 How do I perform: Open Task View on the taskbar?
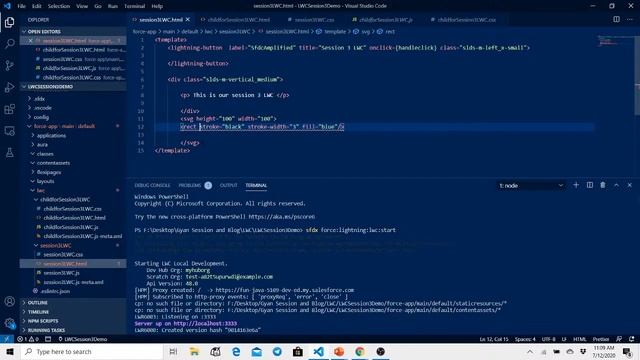pos(173,351)
